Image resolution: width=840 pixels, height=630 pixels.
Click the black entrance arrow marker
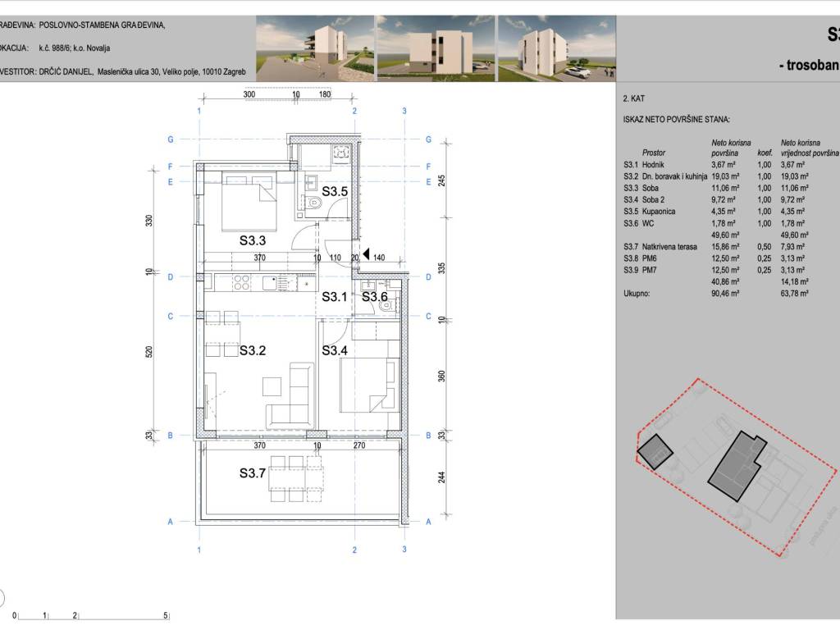pos(367,256)
